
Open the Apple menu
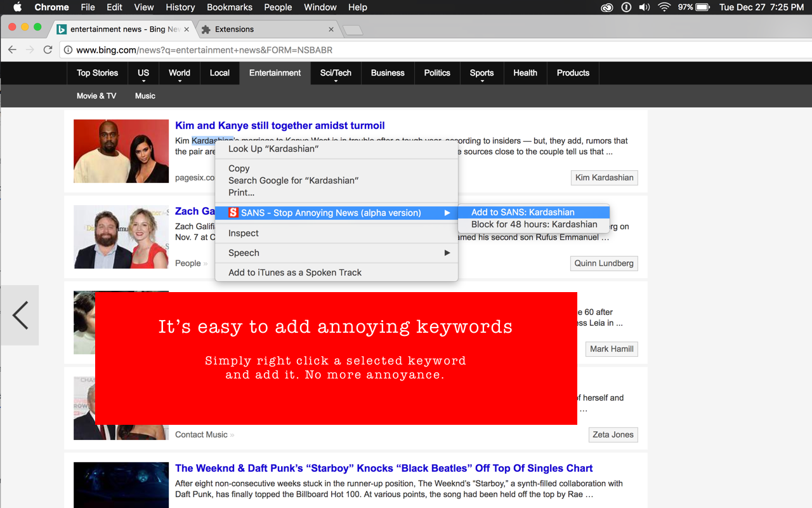coord(17,7)
